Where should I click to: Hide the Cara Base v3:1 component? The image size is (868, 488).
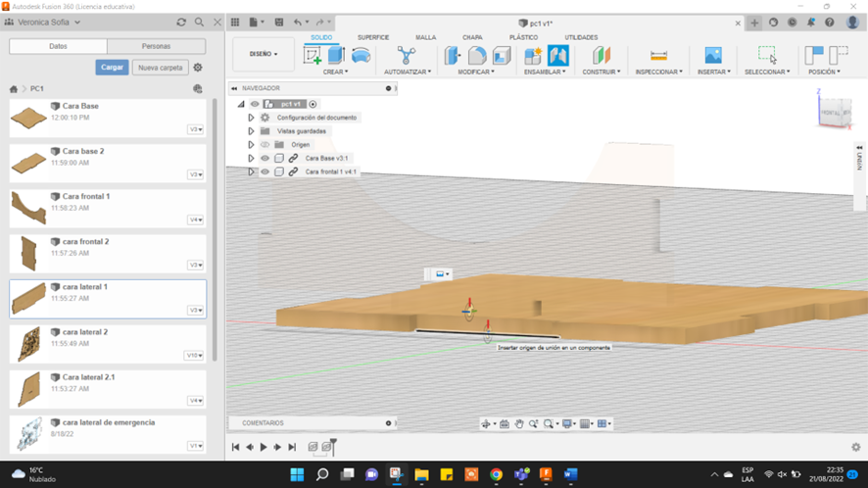[265, 158]
